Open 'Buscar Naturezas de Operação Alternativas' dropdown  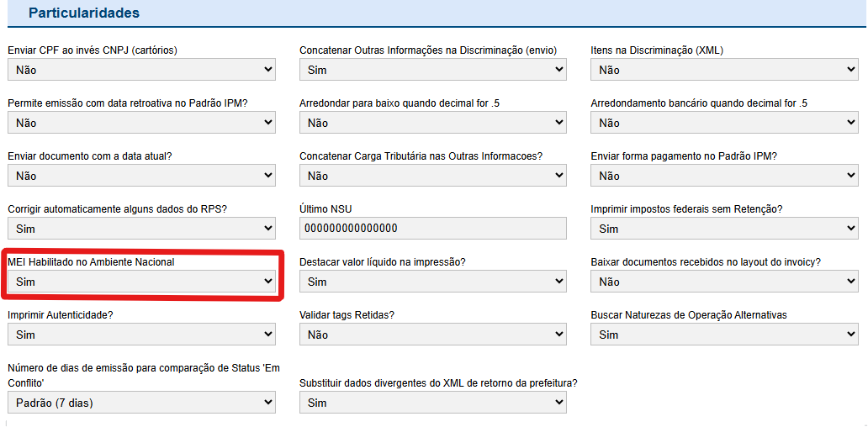coord(724,335)
